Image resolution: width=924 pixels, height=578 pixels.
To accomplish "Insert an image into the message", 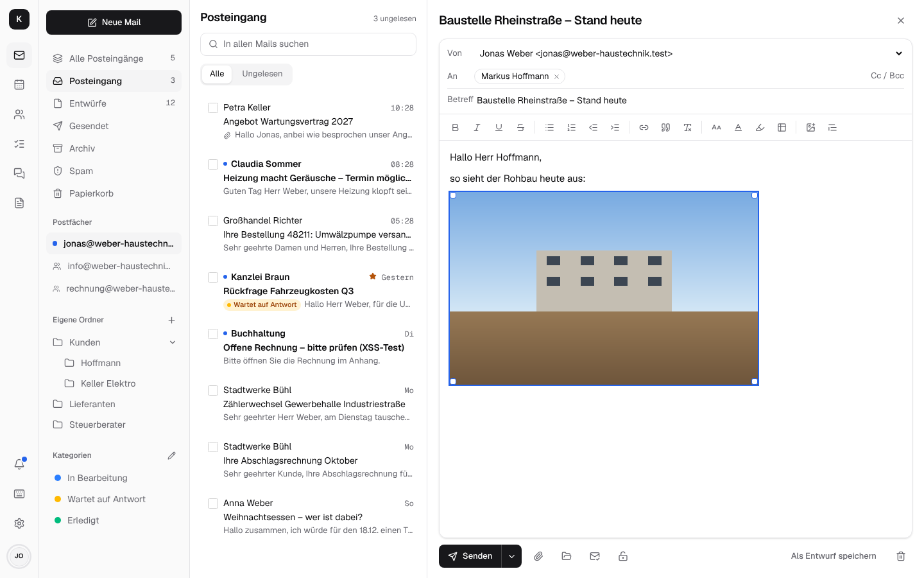I will [811, 127].
